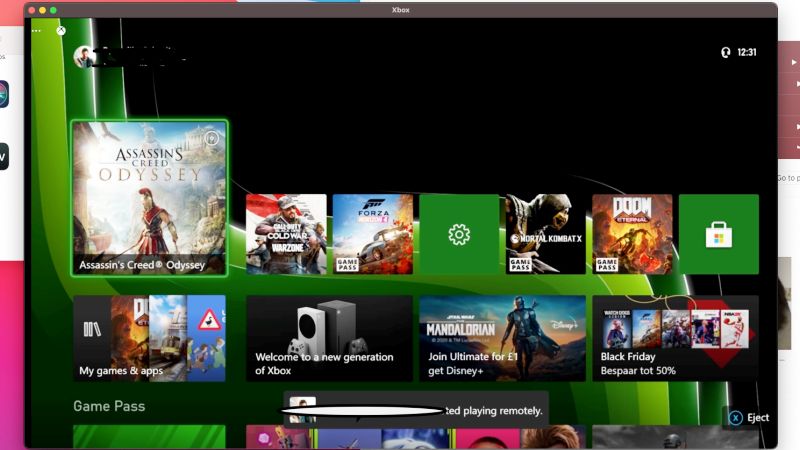Click the Disney+ logo on Mandalorian promo

point(564,324)
